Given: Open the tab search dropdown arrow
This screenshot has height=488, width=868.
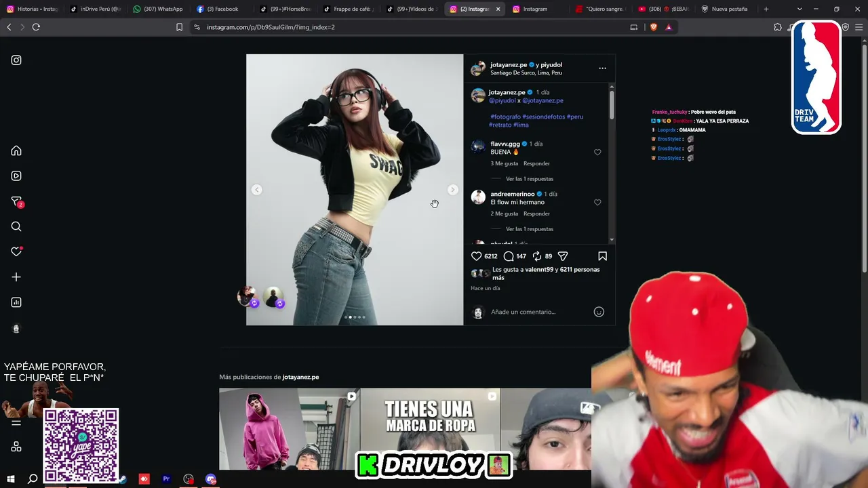Looking at the screenshot, I should click(800, 9).
